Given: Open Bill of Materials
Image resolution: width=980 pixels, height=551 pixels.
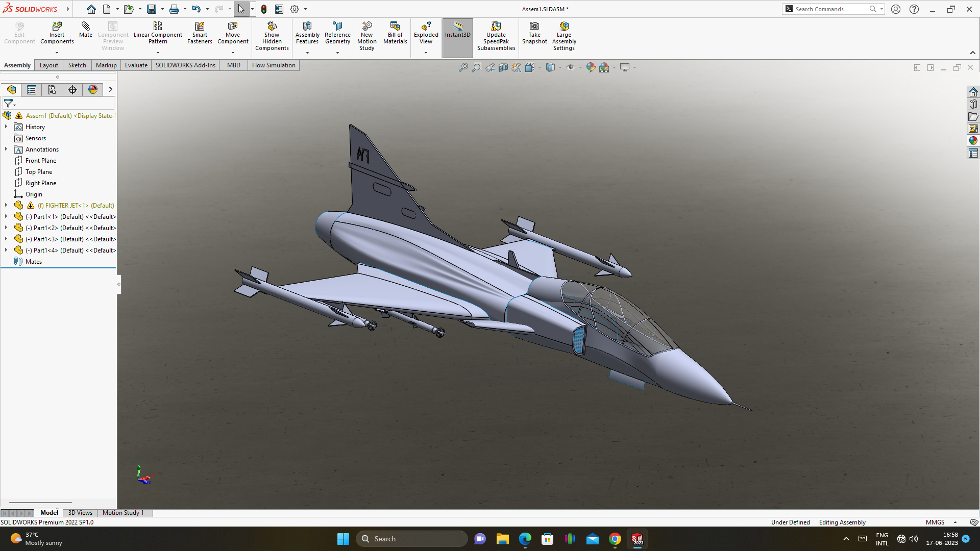Looking at the screenshot, I should 395,33.
